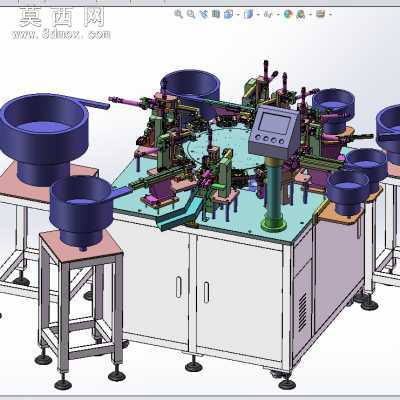Image resolution: width=400 pixels, height=400 pixels.
Task: Click the Hide/Show Items glasses icon
Action: click(x=268, y=14)
